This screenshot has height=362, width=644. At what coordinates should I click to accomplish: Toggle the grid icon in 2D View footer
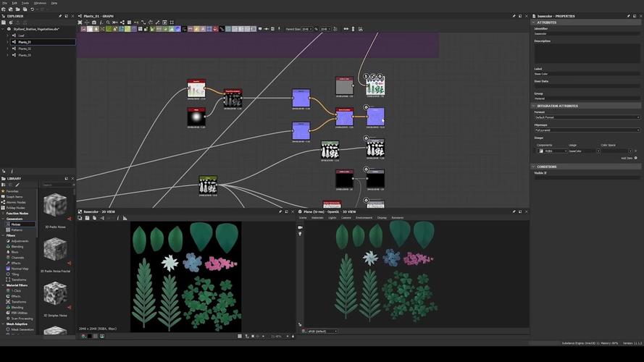240,336
